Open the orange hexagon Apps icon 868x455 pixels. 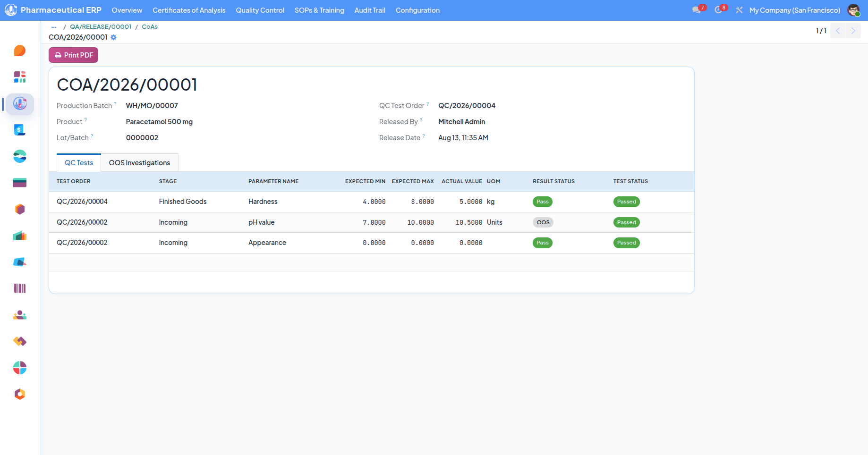[20, 394]
